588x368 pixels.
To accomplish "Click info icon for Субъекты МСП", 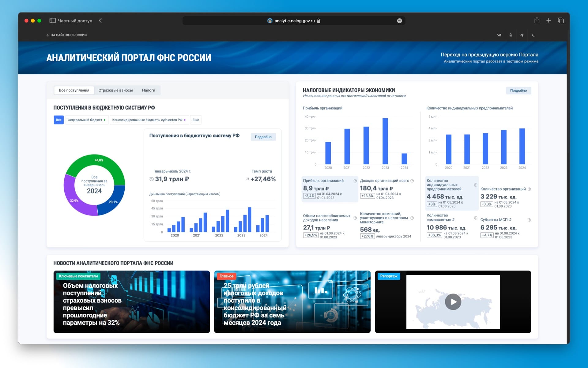I will coord(529,220).
